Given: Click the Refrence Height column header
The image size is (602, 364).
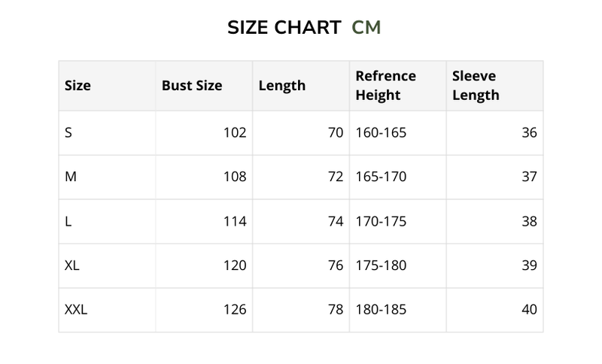Looking at the screenshot, I should click(x=385, y=86).
